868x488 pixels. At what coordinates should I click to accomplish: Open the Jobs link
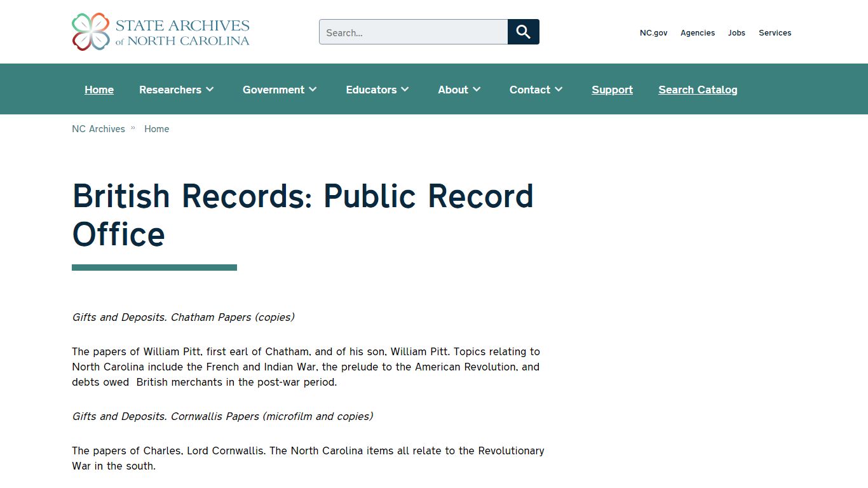tap(736, 33)
